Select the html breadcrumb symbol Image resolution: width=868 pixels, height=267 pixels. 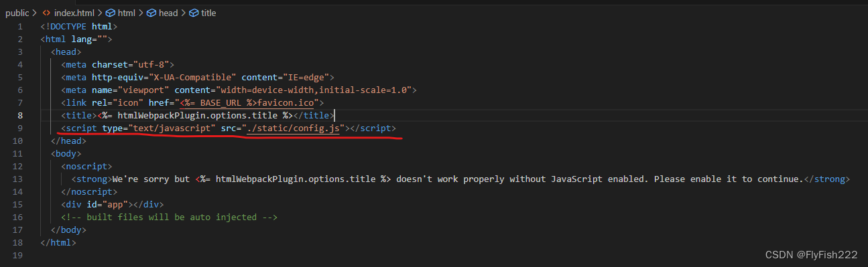click(x=126, y=13)
